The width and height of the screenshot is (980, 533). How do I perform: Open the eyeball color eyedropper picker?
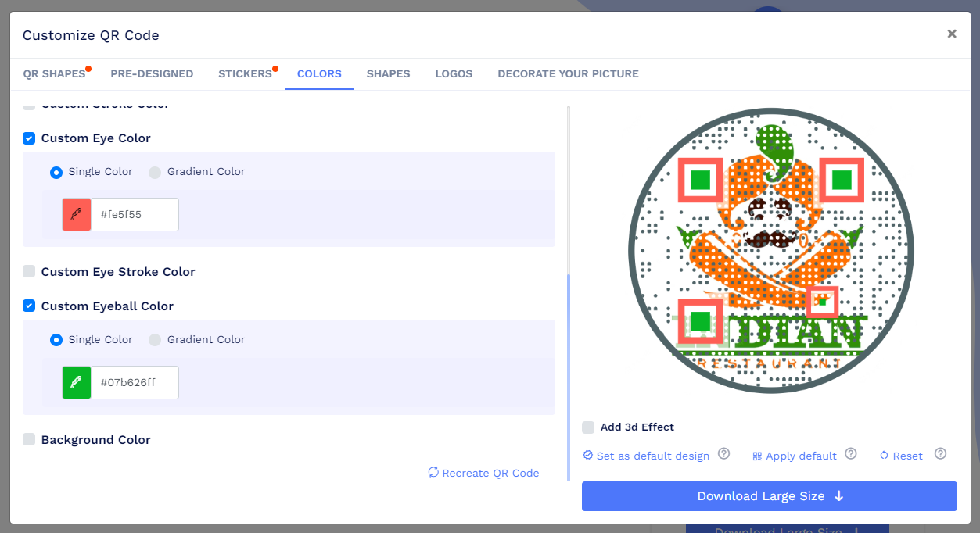pyautogui.click(x=77, y=382)
